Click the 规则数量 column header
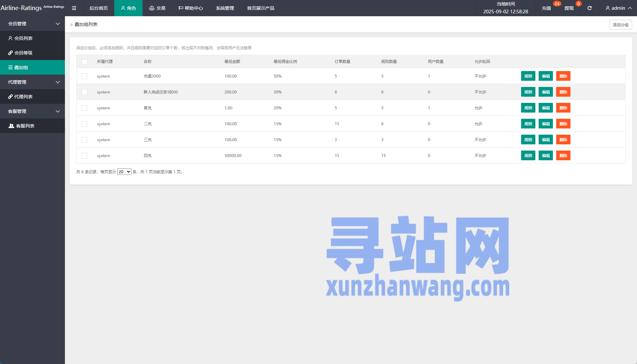The image size is (637, 364). click(389, 62)
